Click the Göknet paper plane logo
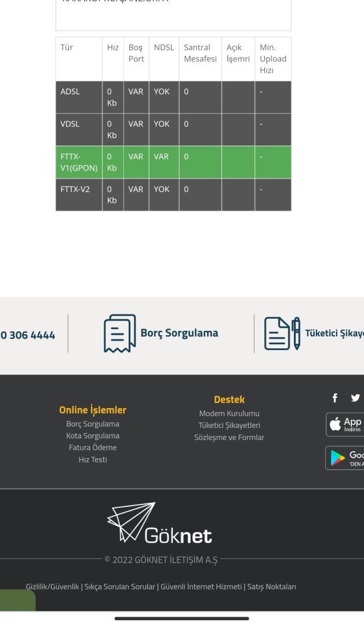 pos(159,523)
